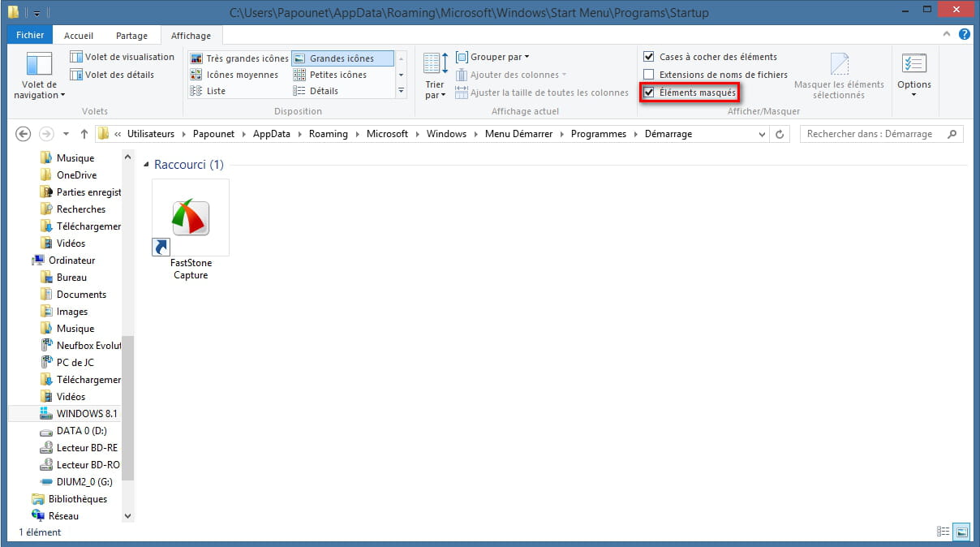This screenshot has width=980, height=547.
Task: Switch layout to Liste
Action: pyautogui.click(x=208, y=91)
